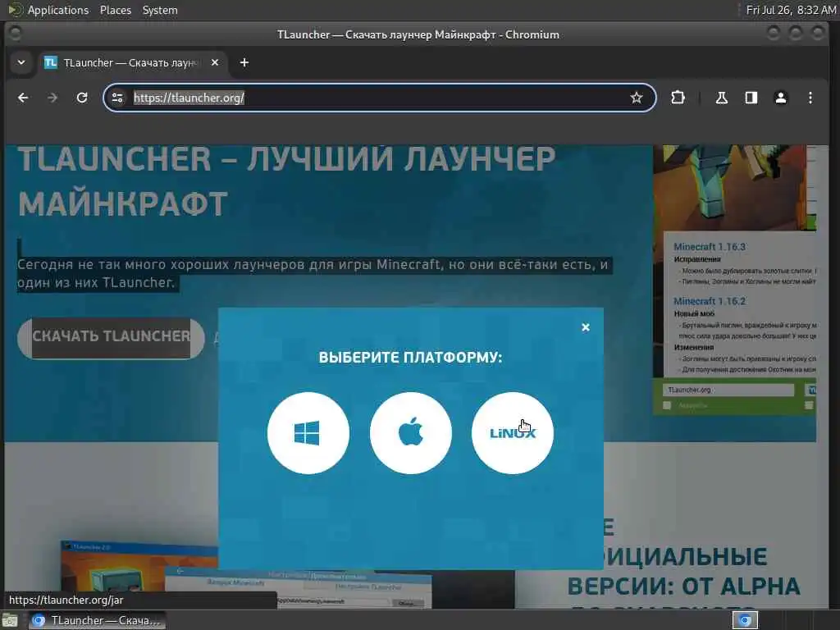Open a new tab
Screen dimensions: 840x630
point(244,62)
